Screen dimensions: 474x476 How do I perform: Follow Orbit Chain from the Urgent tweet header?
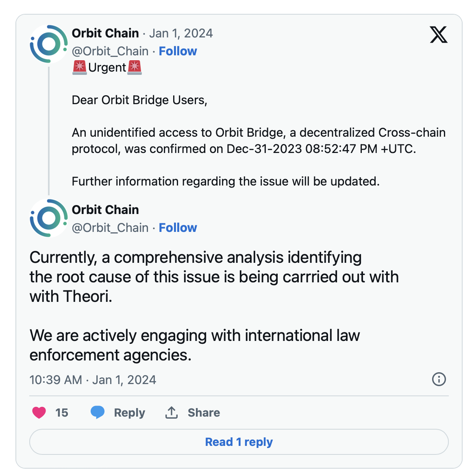click(178, 51)
